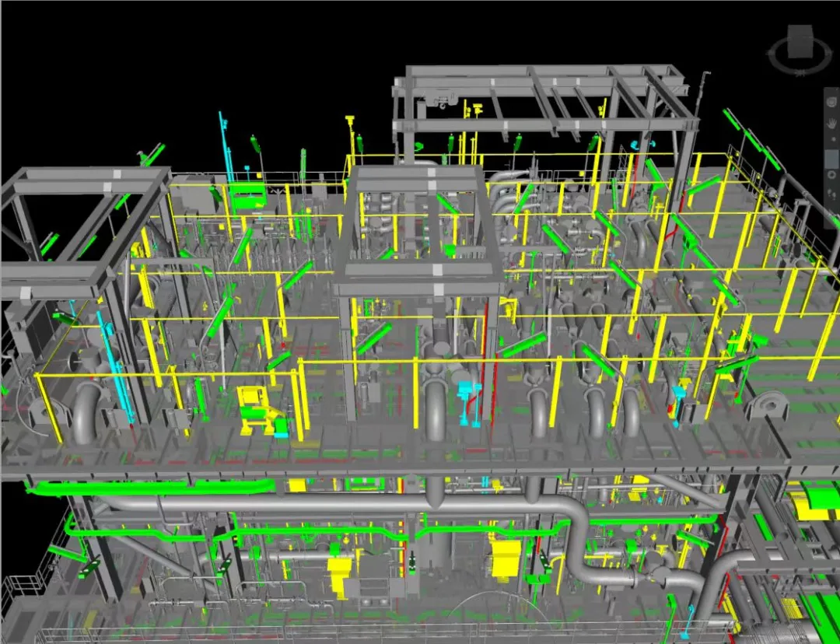Open the SteeringWheels navigation tool
Viewport: 840px width, 644px height.
coord(832,102)
